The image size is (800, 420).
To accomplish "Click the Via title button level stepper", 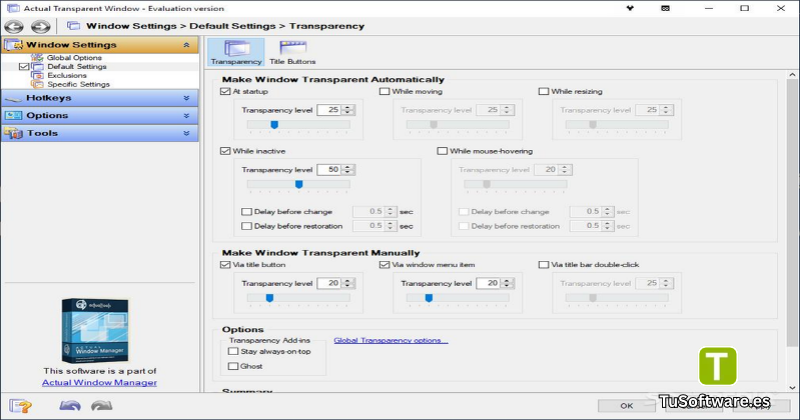I will 348,283.
